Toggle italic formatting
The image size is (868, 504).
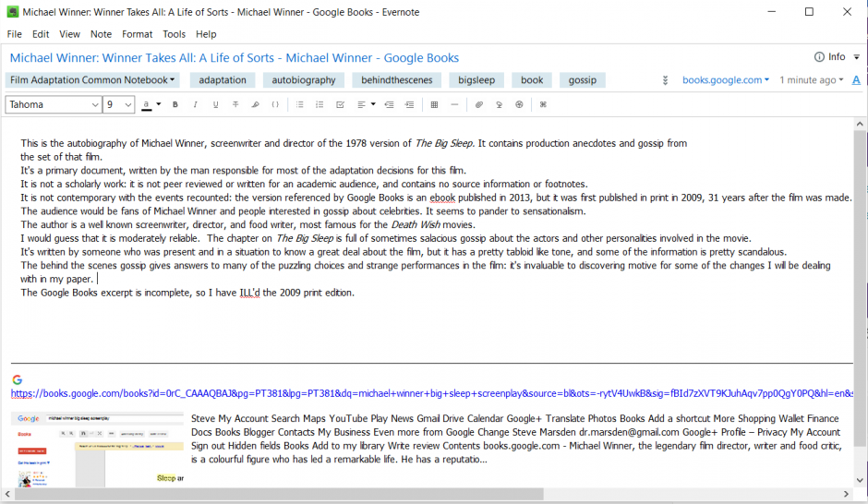coord(195,104)
